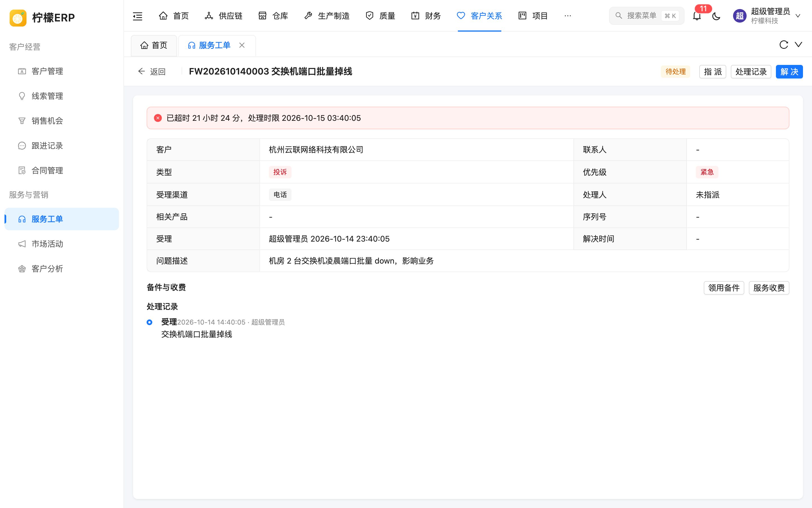Click the red overdue alert icon
The width and height of the screenshot is (812, 508).
(158, 118)
